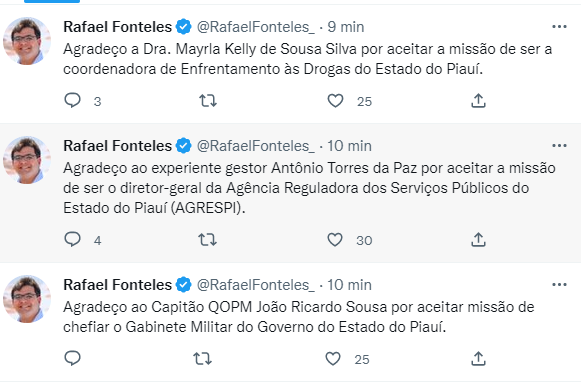Open more options on Gabinete Militar tweet
Viewport: 581px width, 386px height.
[559, 284]
